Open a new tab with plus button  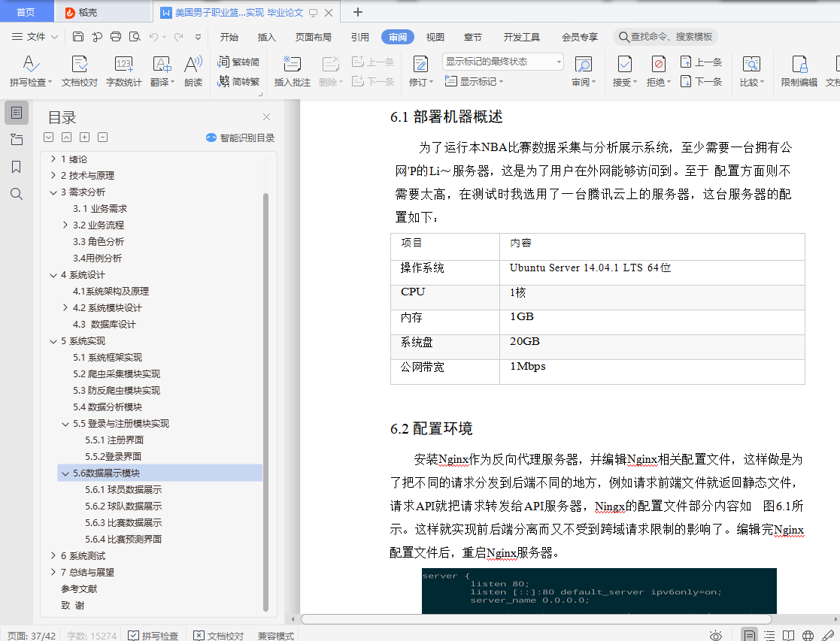[x=358, y=12]
